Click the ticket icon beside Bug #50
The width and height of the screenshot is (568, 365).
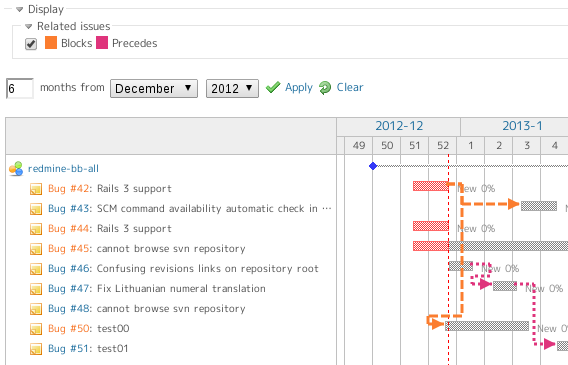(36, 329)
